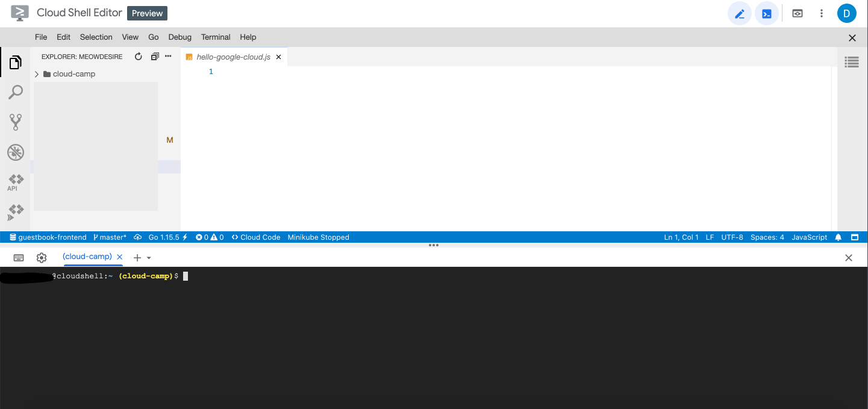Screen dimensions: 868x409
Task: Open the Terminal menu
Action: (216, 37)
